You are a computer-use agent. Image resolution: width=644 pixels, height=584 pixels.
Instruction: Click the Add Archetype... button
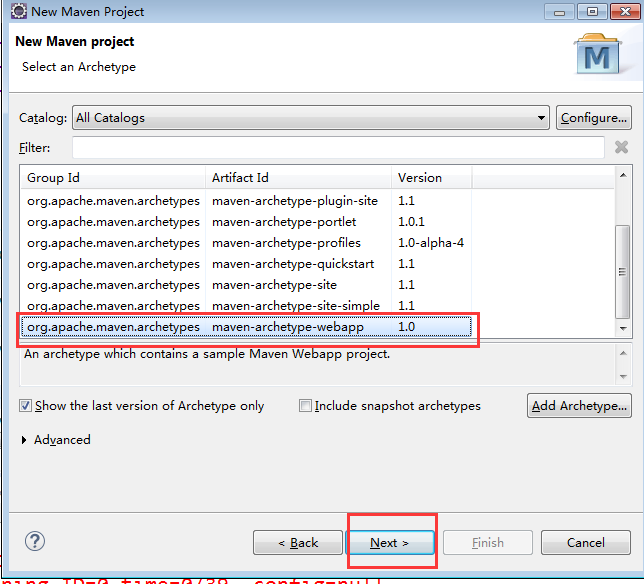coord(579,406)
